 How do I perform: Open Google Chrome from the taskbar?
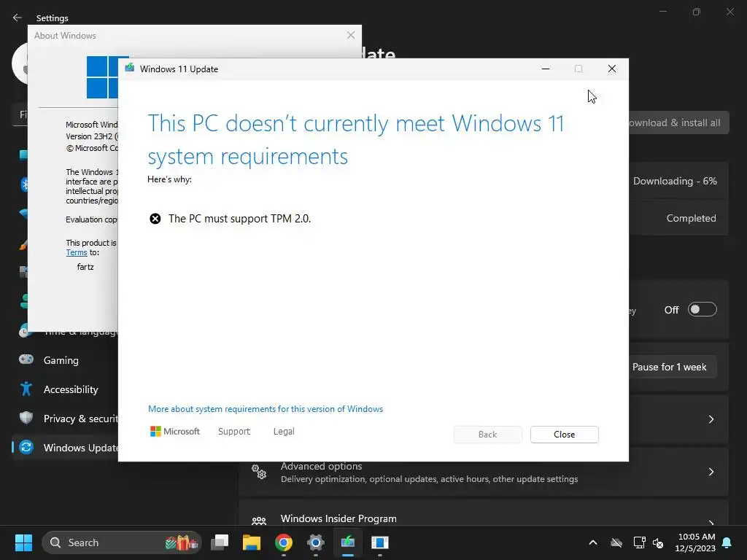[284, 542]
